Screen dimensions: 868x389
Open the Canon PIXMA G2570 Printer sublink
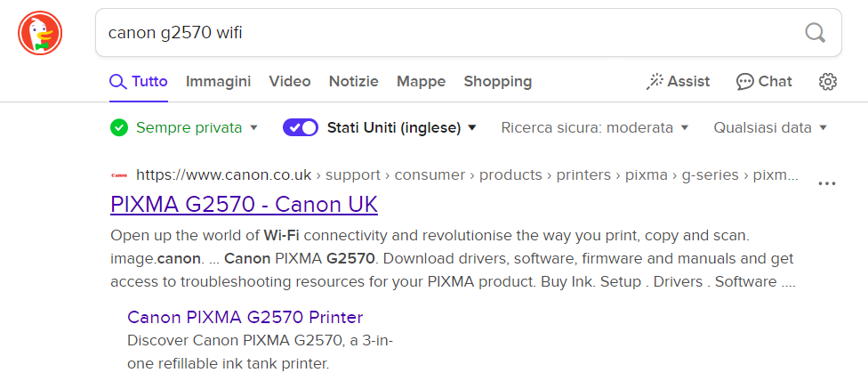pos(245,318)
